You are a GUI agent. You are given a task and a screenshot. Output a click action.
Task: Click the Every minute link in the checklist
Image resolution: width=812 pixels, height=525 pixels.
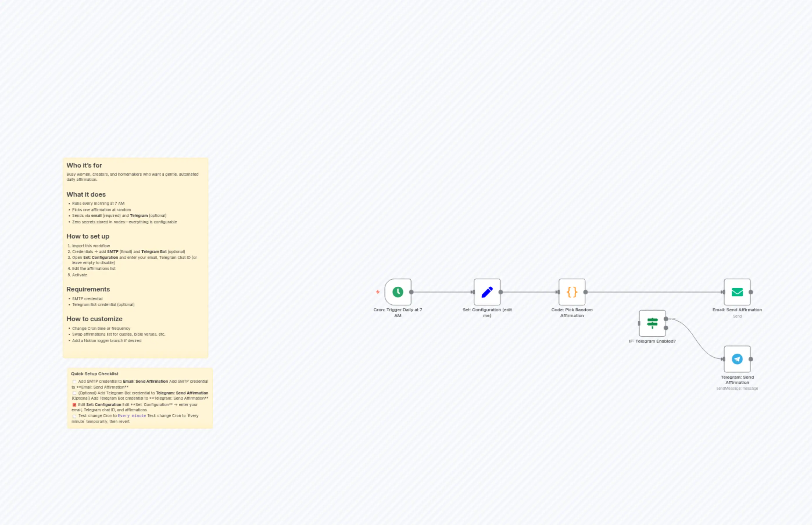pyautogui.click(x=131, y=416)
